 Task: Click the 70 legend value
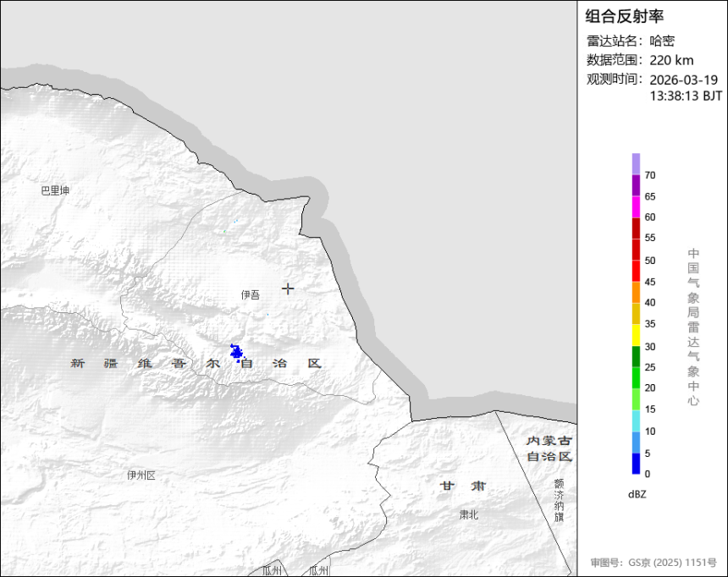point(650,175)
